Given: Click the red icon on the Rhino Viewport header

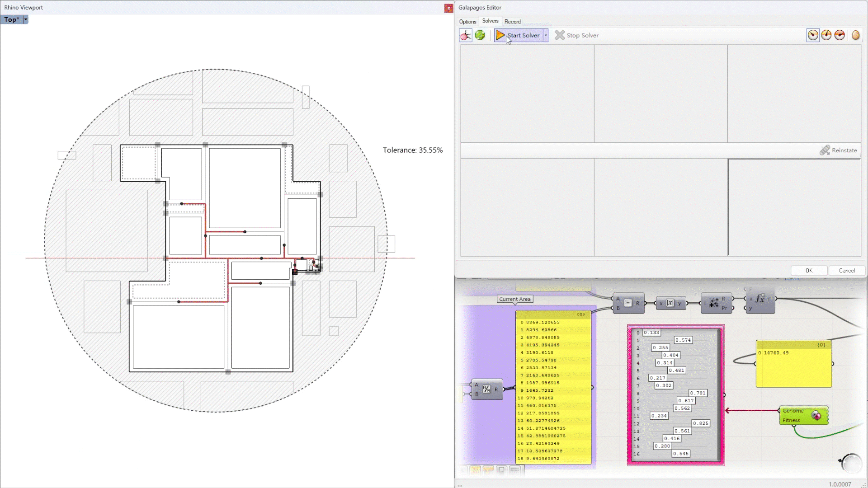Looking at the screenshot, I should [x=448, y=8].
